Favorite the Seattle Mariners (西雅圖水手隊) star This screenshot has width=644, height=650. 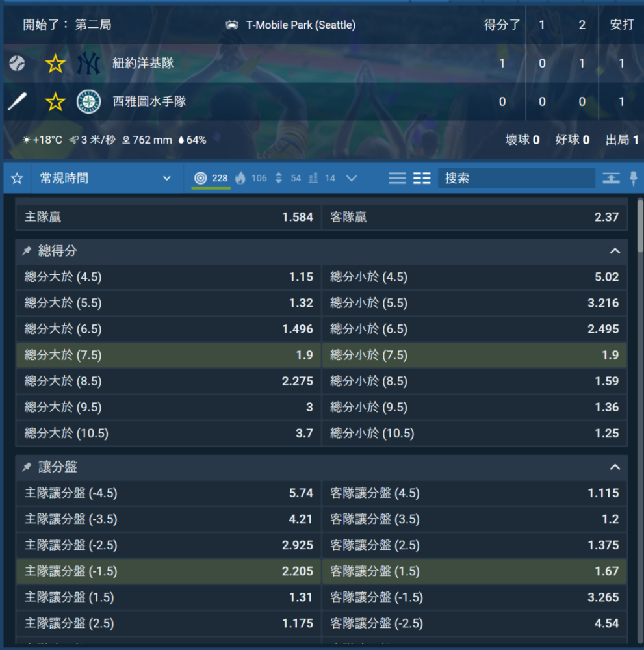pos(56,101)
